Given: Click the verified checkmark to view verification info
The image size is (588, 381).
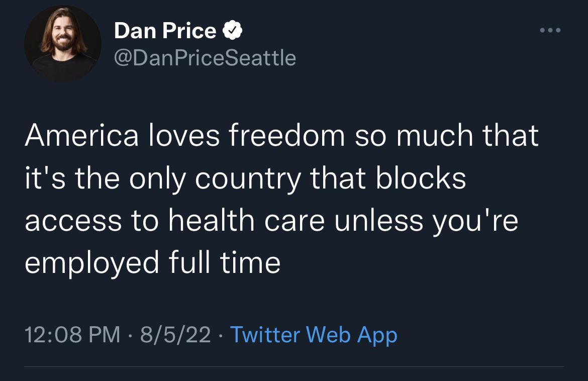Looking at the screenshot, I should point(232,30).
